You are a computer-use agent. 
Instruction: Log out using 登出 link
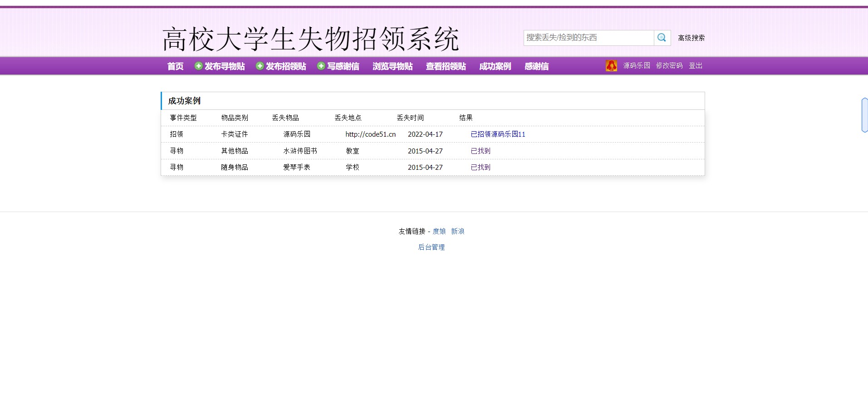click(695, 66)
